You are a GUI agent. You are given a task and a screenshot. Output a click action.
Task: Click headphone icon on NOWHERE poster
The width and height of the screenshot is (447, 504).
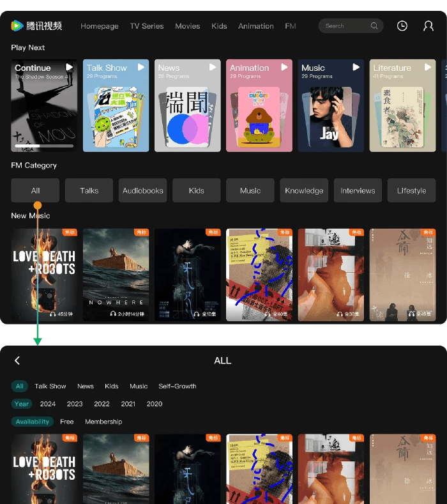coord(113,314)
